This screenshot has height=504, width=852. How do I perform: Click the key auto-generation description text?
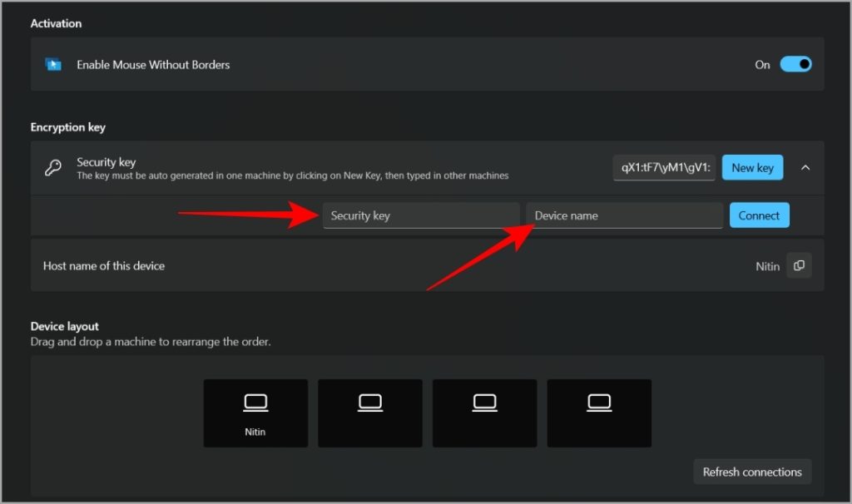coord(292,176)
